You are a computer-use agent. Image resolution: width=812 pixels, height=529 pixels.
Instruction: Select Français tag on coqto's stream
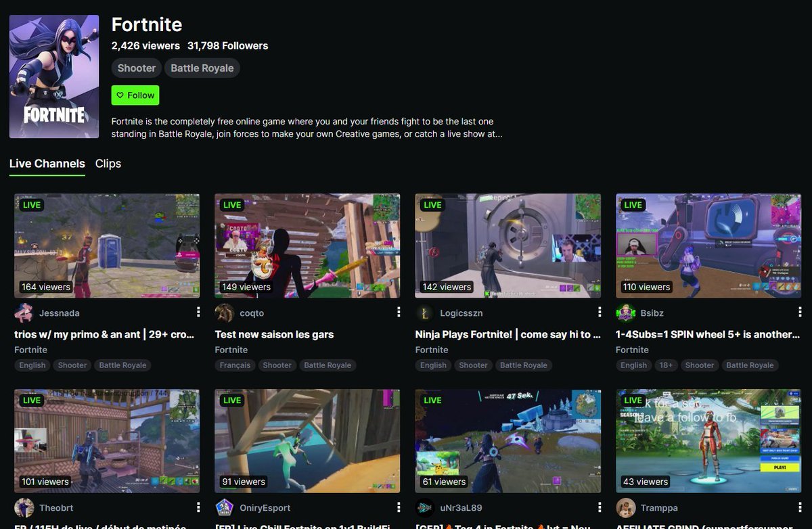(x=235, y=365)
